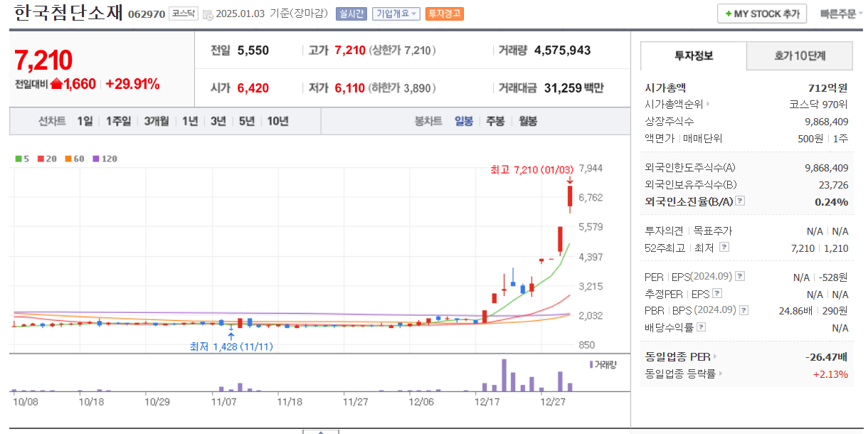868x434 pixels.
Task: Click the 액면가 value 500원
Action: coord(810,138)
